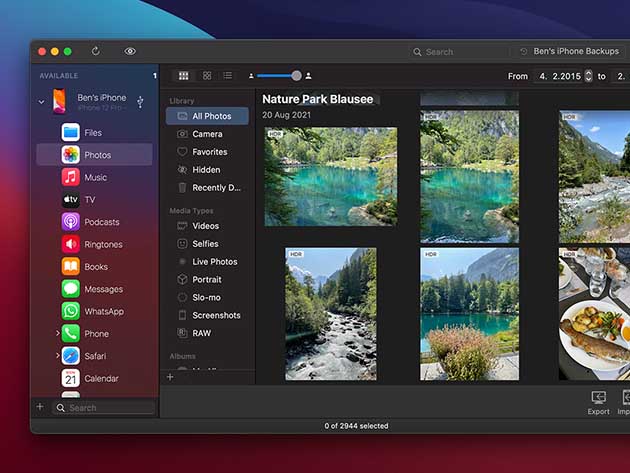Image resolution: width=630 pixels, height=473 pixels.
Task: Expand the Phone item chevron
Action: [x=57, y=333]
